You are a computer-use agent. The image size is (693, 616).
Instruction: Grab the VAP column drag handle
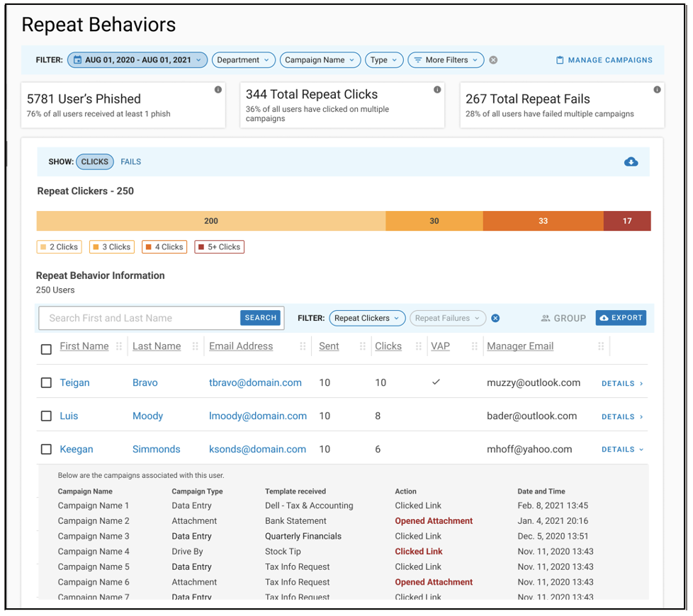pos(474,346)
